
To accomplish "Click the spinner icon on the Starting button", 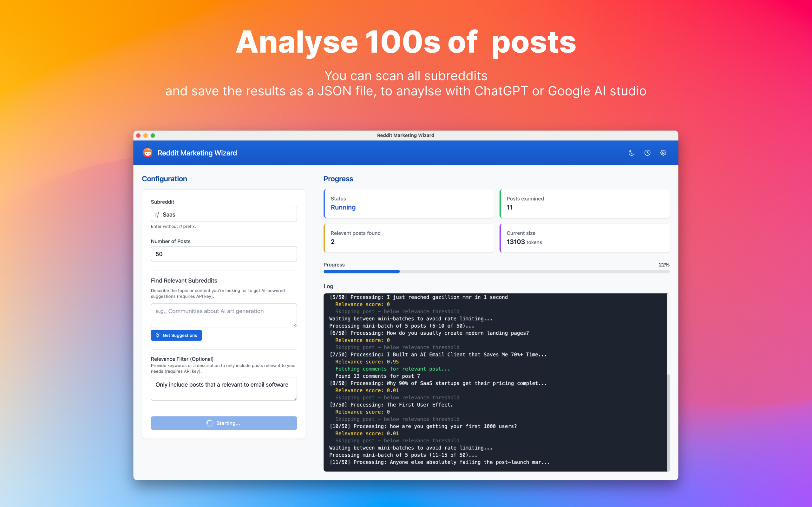I will (210, 423).
